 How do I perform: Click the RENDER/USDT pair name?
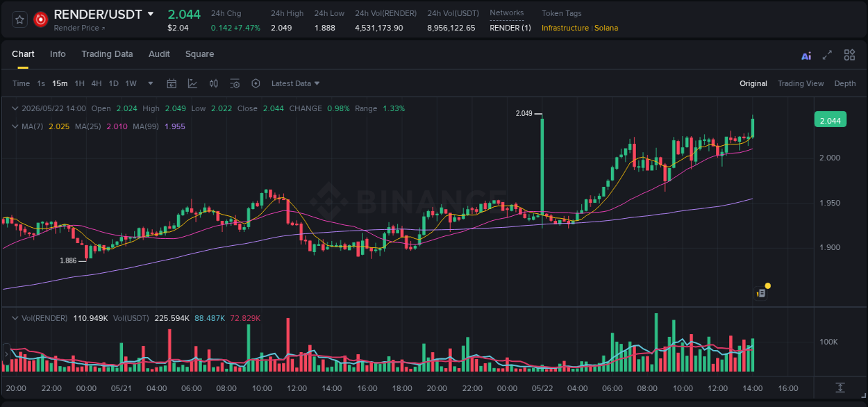click(98, 14)
